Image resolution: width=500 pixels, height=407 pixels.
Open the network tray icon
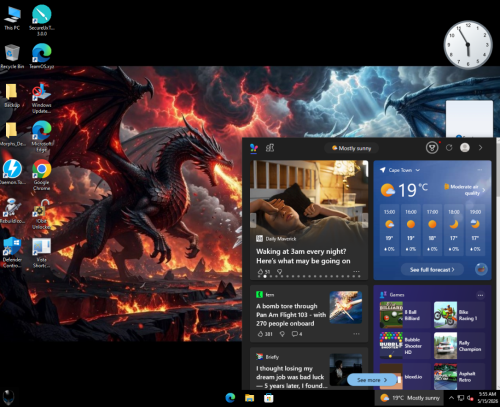point(461,398)
